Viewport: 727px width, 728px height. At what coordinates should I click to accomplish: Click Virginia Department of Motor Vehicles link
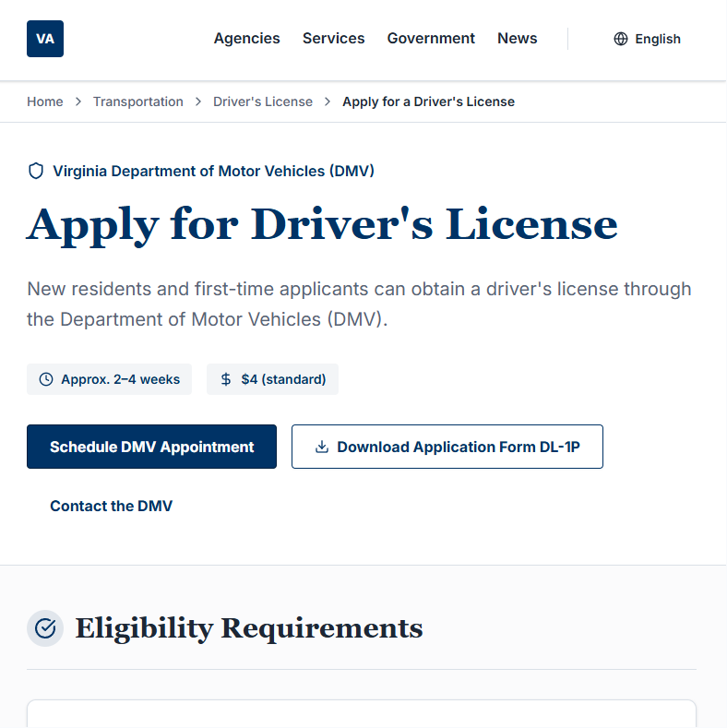tap(213, 171)
